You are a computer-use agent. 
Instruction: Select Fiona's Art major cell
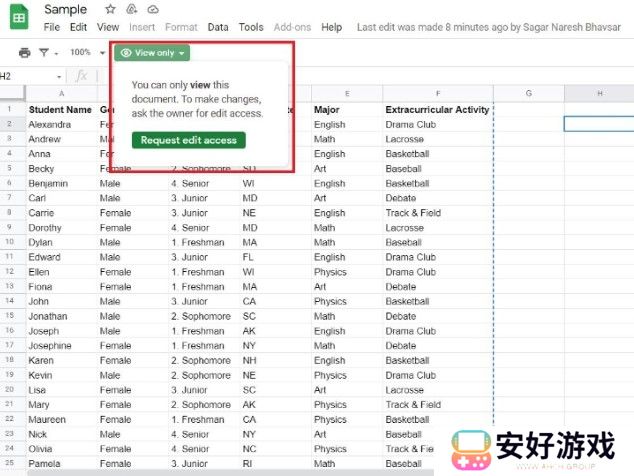[x=347, y=287]
